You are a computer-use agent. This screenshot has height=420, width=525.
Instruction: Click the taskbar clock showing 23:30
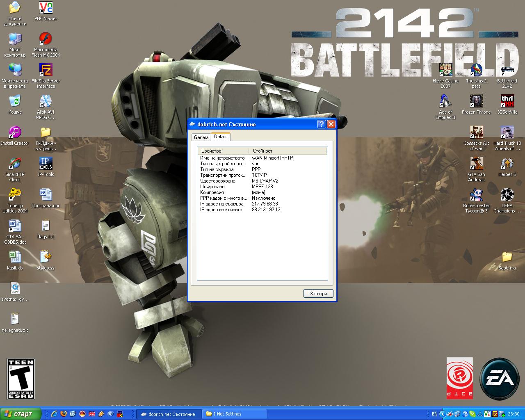click(514, 414)
